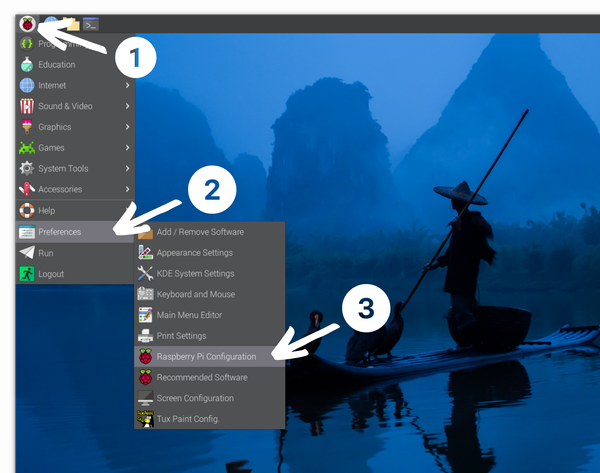
Task: Select Raspberry Pi Configuration
Action: pos(206,356)
